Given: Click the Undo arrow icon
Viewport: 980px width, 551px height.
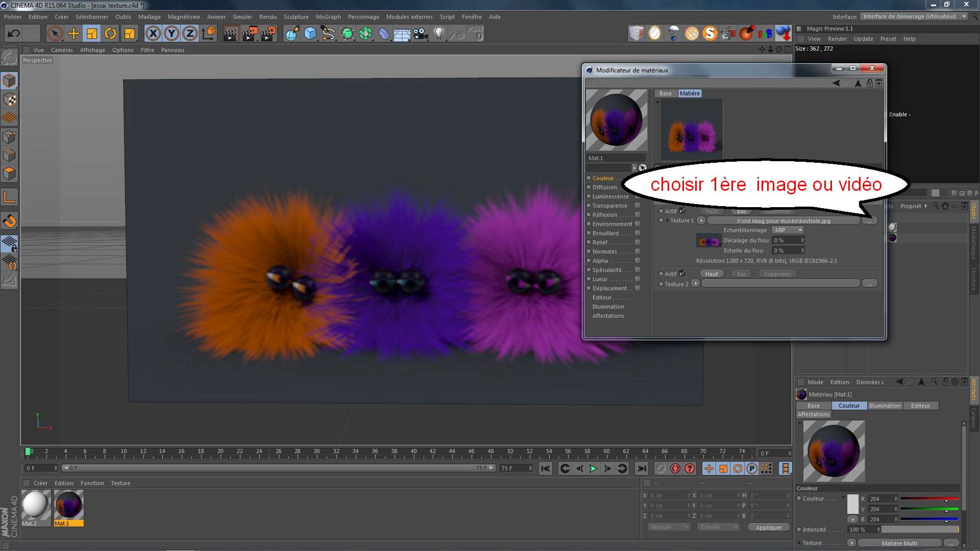Looking at the screenshot, I should 13,34.
